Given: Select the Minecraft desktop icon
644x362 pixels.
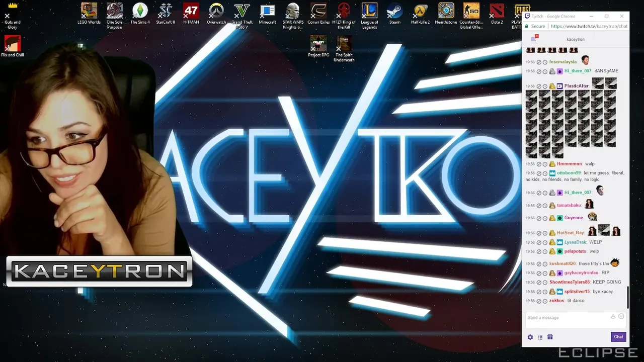Looking at the screenshot, I should point(268,14).
